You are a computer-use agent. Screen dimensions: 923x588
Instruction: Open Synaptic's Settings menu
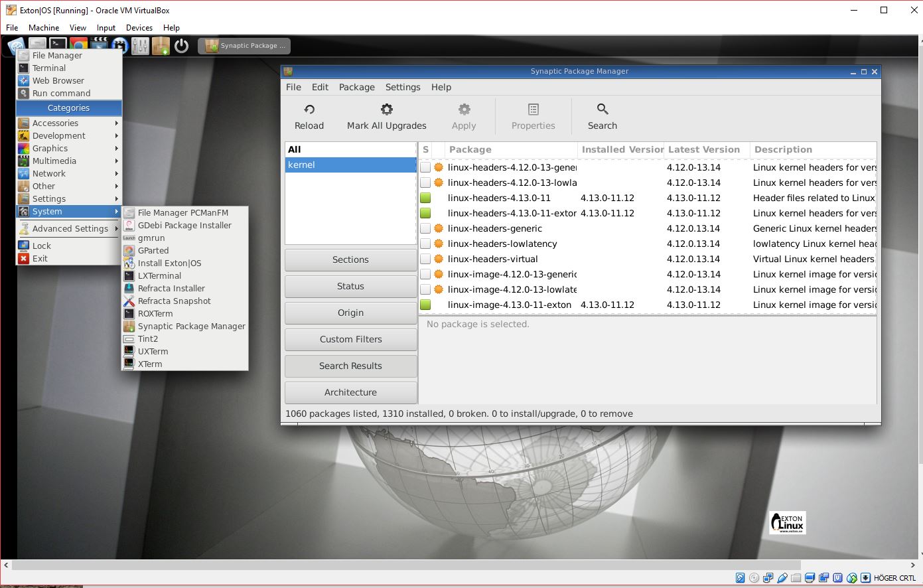click(x=403, y=87)
